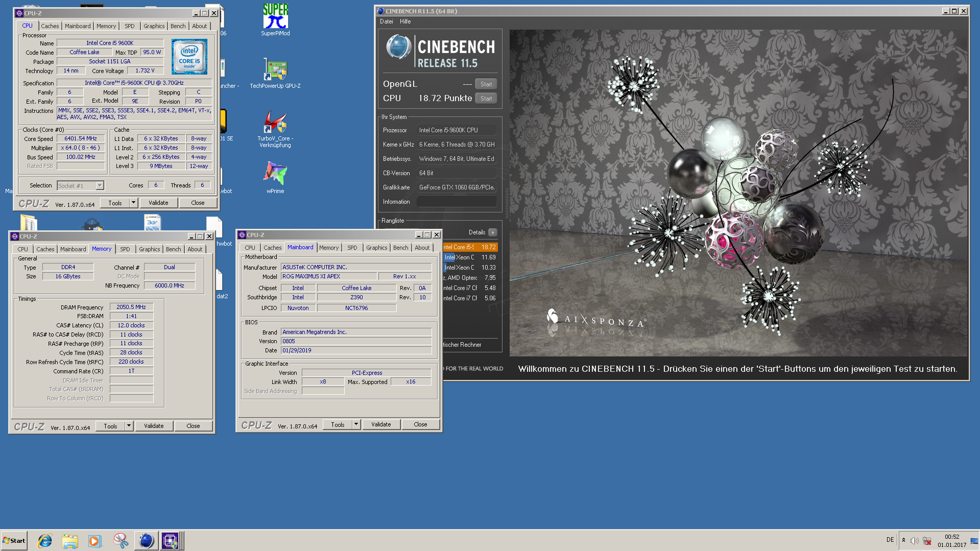This screenshot has width=980, height=551.
Task: Click the 1.732 V core voltage value
Action: [x=145, y=70]
